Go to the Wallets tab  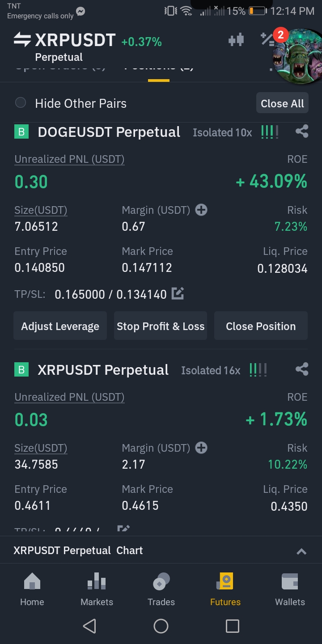(x=290, y=589)
